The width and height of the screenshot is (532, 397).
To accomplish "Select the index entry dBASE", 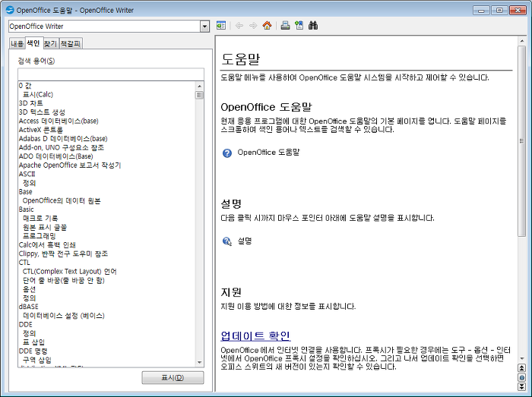I will pos(29,307).
